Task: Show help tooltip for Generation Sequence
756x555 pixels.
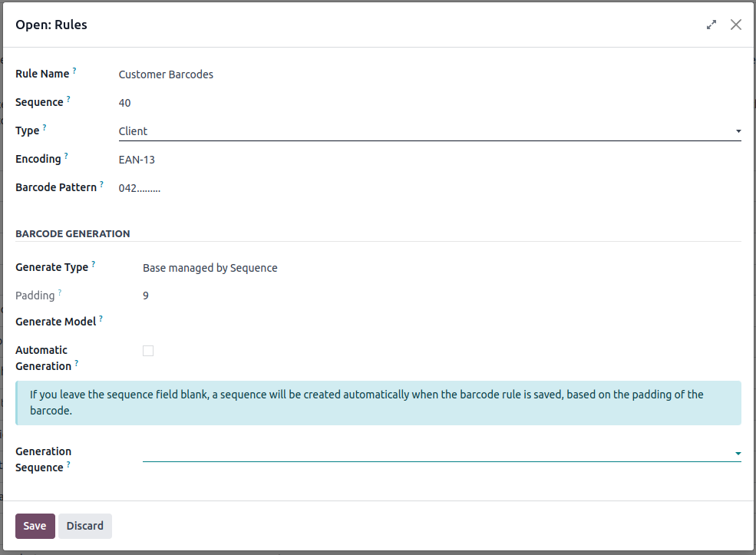Action: (68, 464)
